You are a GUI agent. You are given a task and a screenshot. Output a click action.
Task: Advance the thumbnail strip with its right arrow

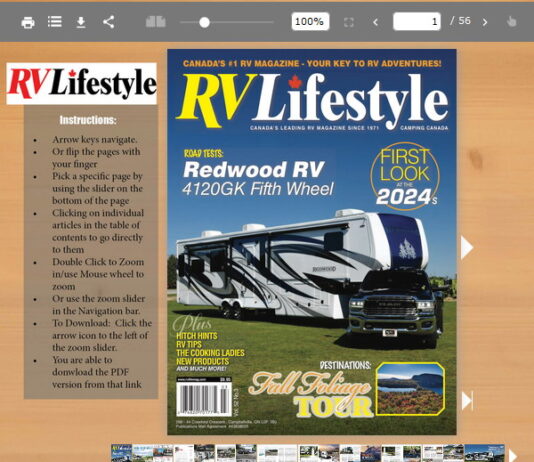513,455
